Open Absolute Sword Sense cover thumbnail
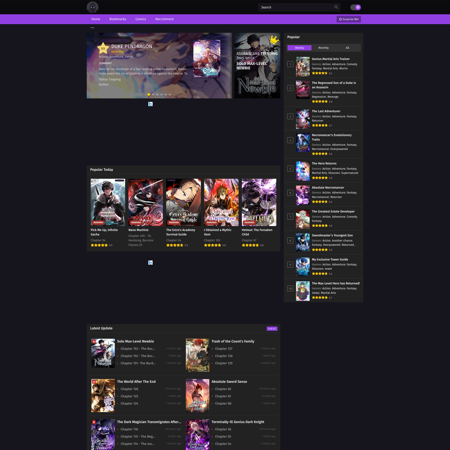Viewport: 450px width, 450px height. click(198, 395)
